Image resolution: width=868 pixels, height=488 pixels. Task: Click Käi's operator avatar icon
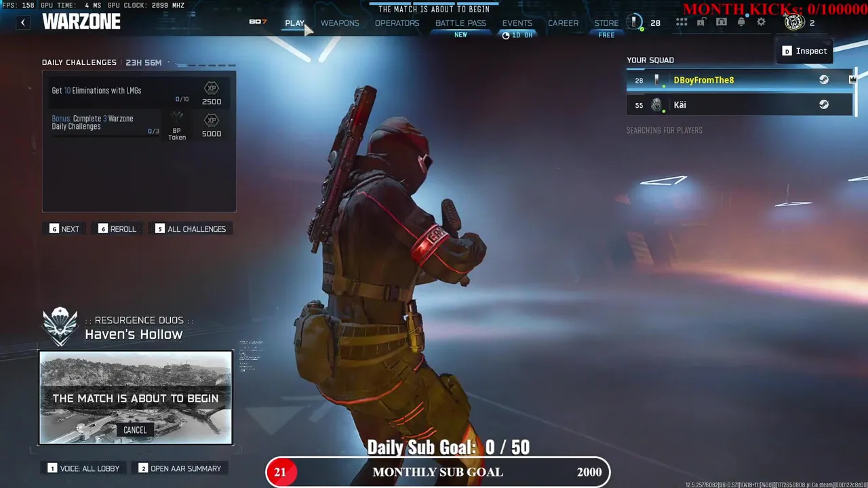pyautogui.click(x=656, y=104)
